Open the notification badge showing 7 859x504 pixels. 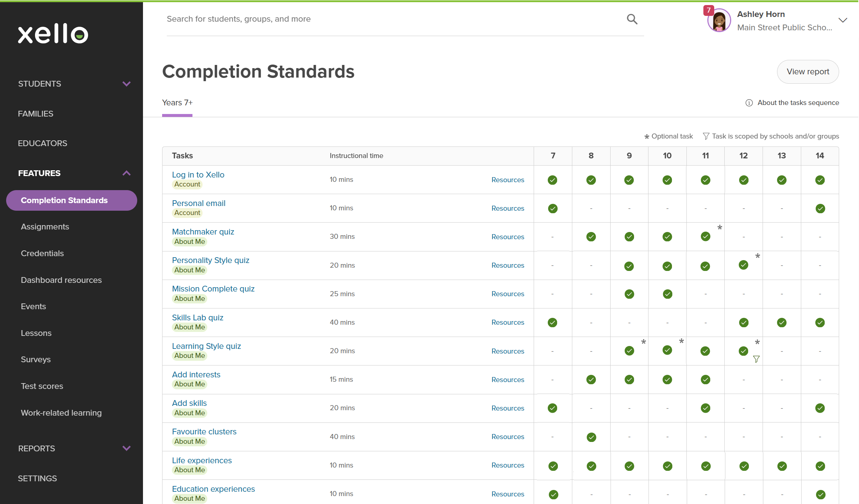[708, 10]
